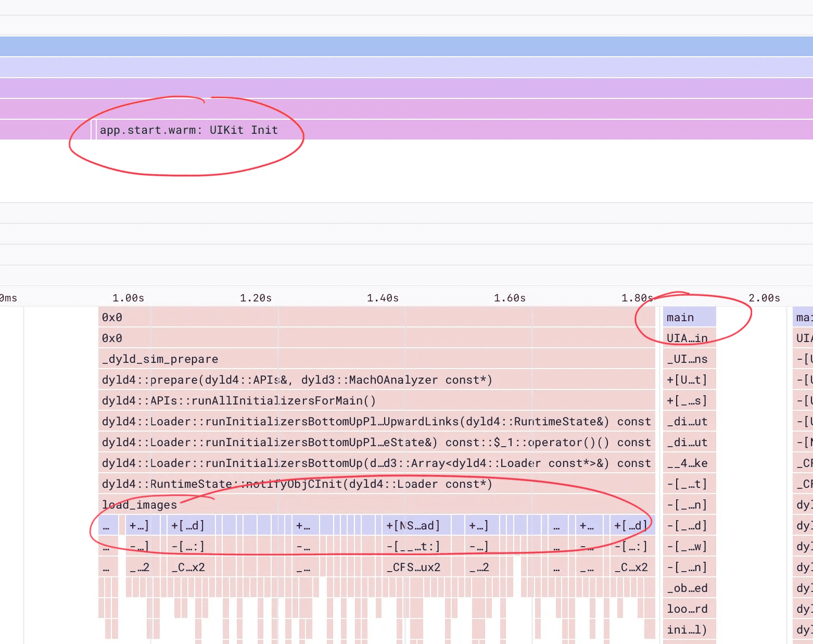Select the load_images stack frame
Viewport: 813px width, 644px height.
click(138, 504)
